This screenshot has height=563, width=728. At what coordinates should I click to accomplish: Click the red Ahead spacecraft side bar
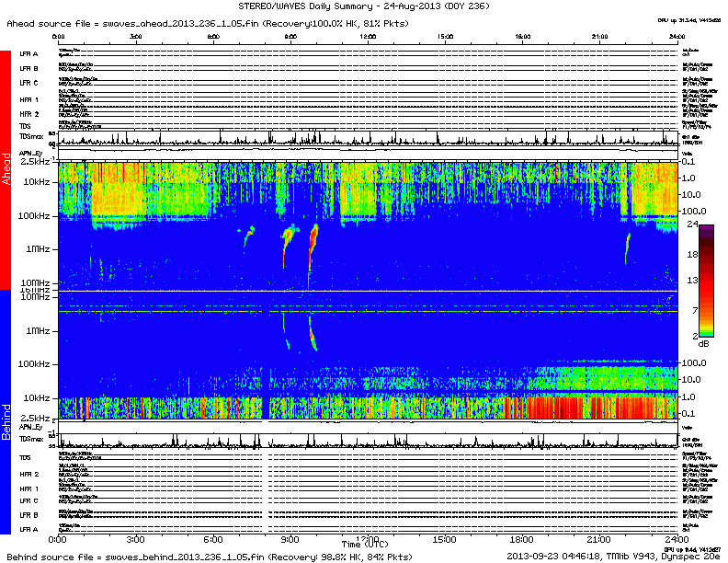[7, 171]
